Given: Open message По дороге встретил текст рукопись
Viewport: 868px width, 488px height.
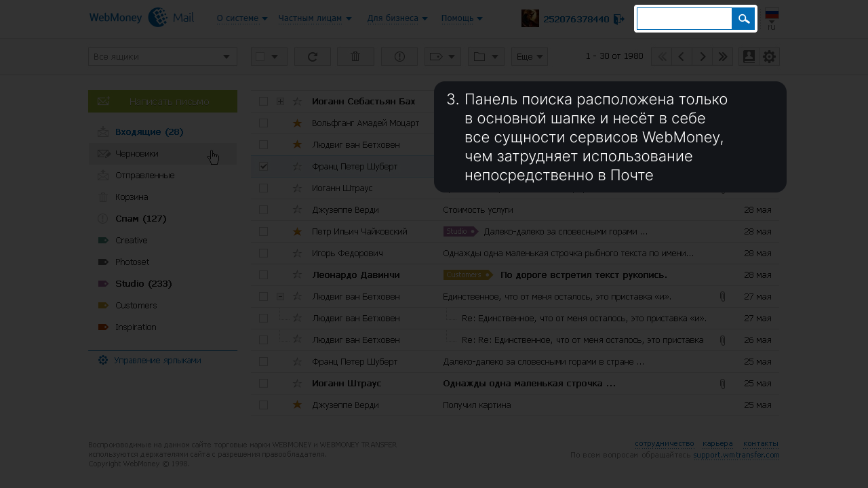Looking at the screenshot, I should [584, 274].
